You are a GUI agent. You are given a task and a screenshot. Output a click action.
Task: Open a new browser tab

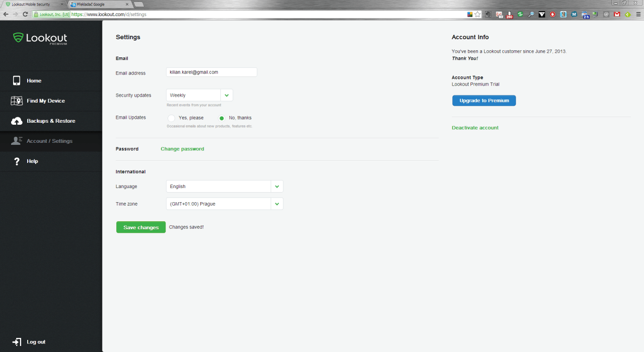[x=138, y=5]
